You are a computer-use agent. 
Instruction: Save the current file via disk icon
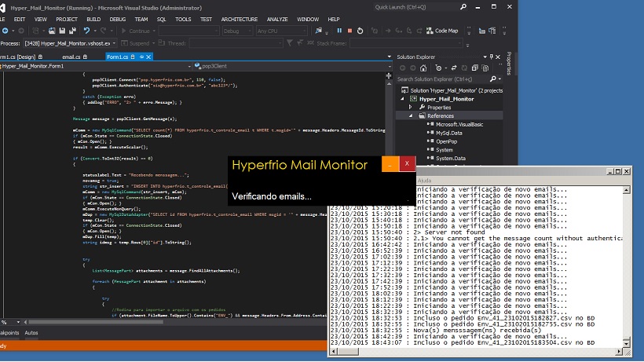click(62, 31)
